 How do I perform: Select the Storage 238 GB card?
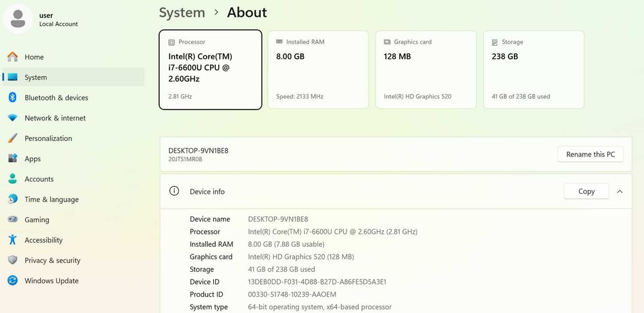533,70
